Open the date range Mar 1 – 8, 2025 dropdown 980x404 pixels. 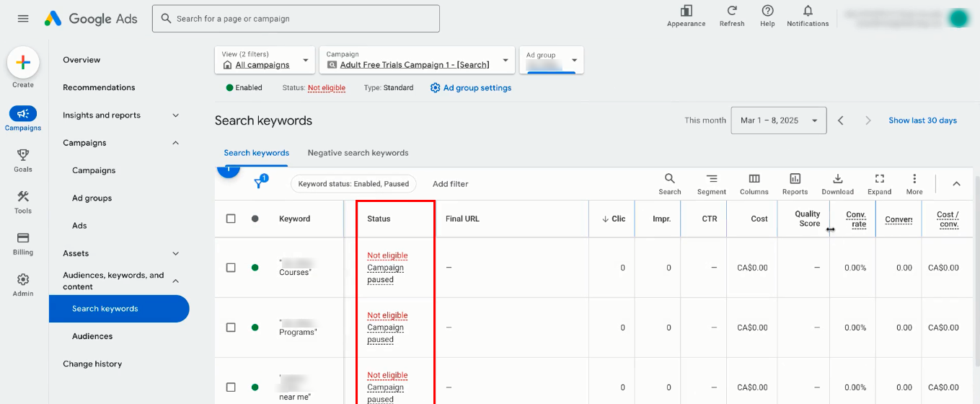coord(778,120)
